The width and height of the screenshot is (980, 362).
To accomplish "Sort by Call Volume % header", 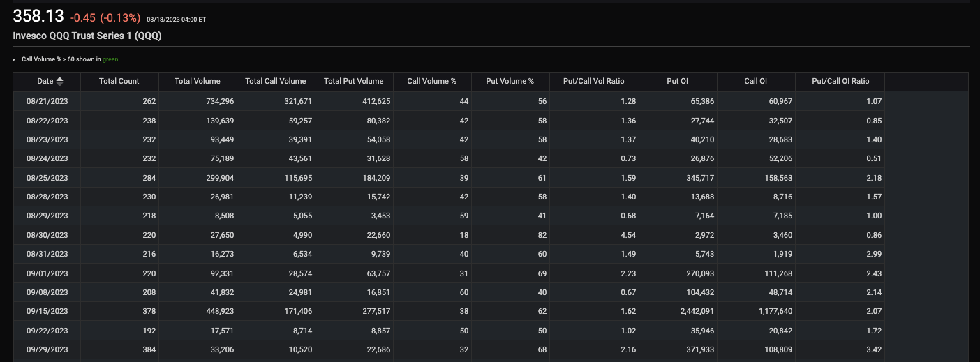I will click(432, 81).
